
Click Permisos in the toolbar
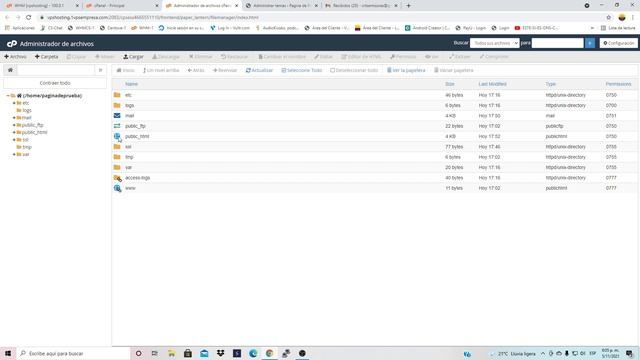click(403, 57)
